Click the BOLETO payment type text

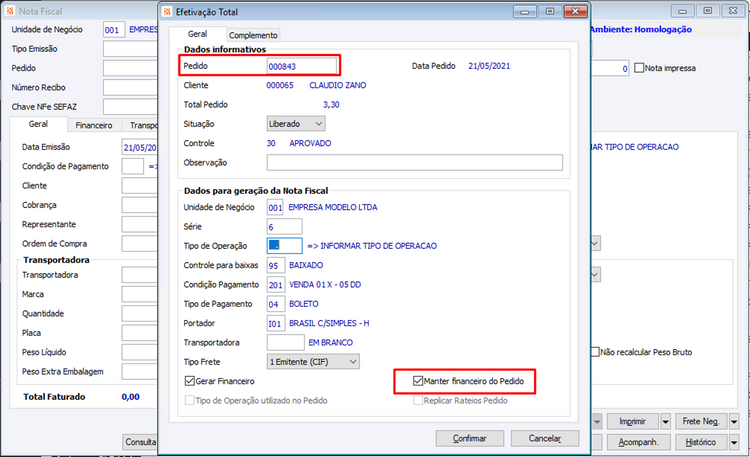pyautogui.click(x=304, y=304)
